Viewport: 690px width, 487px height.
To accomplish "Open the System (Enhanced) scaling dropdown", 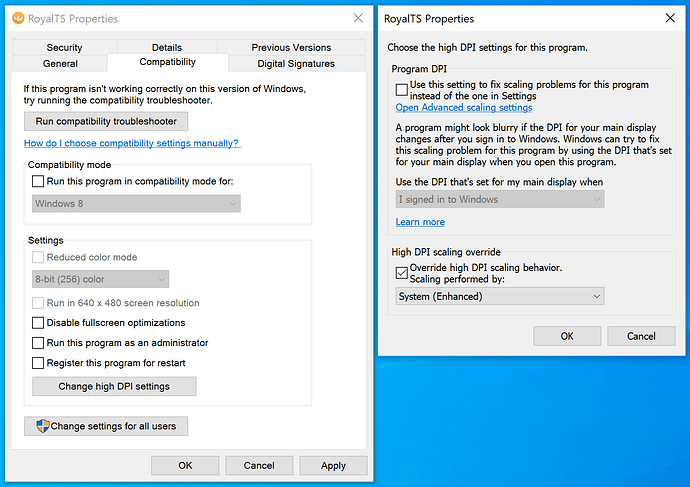I will tap(500, 296).
